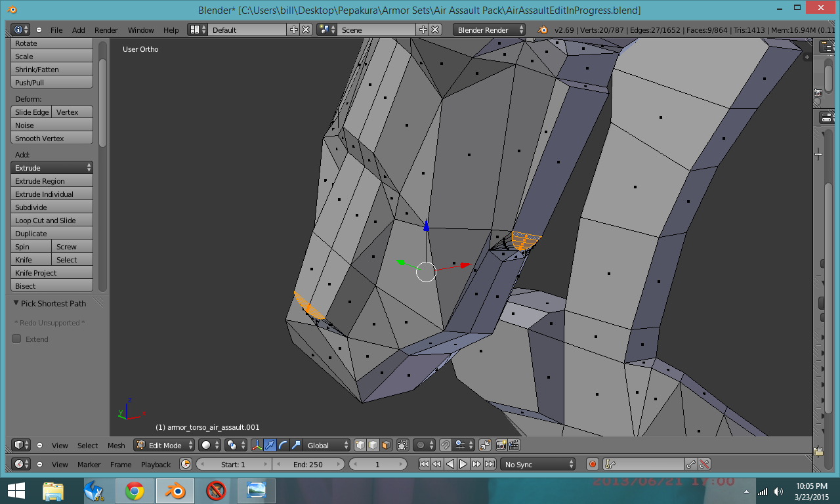Open the Mesh menu
840x504 pixels.
click(x=116, y=445)
